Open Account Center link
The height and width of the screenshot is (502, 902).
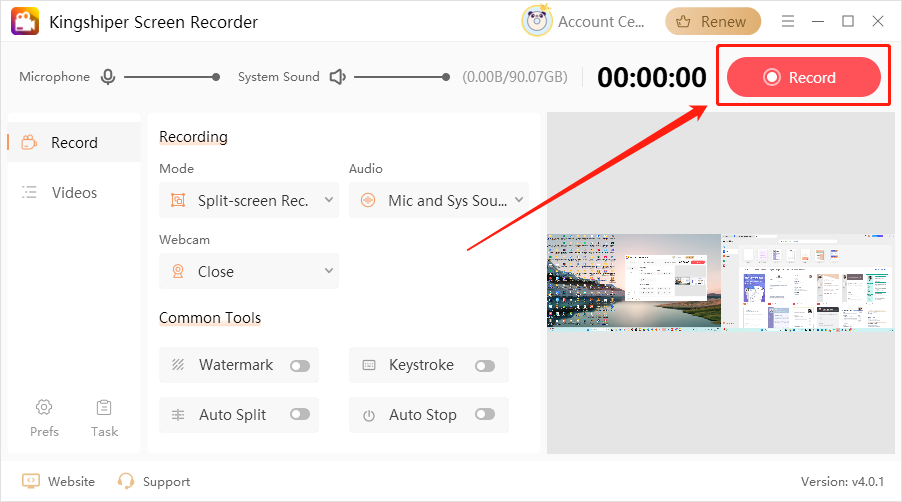pos(601,22)
